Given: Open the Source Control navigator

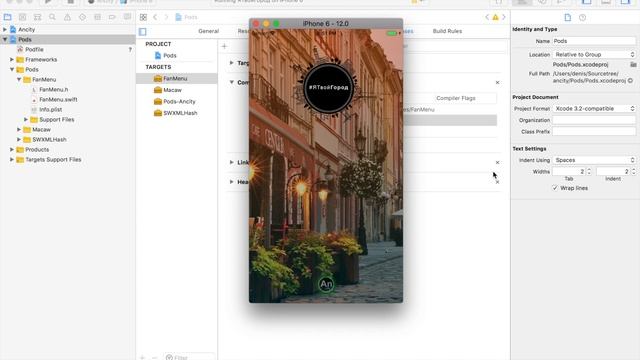Looking at the screenshot, I should 22,17.
